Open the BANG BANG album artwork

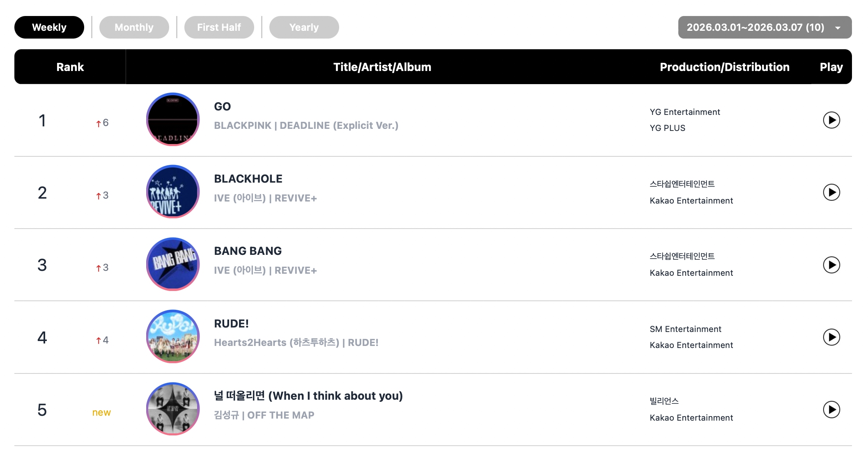click(173, 264)
